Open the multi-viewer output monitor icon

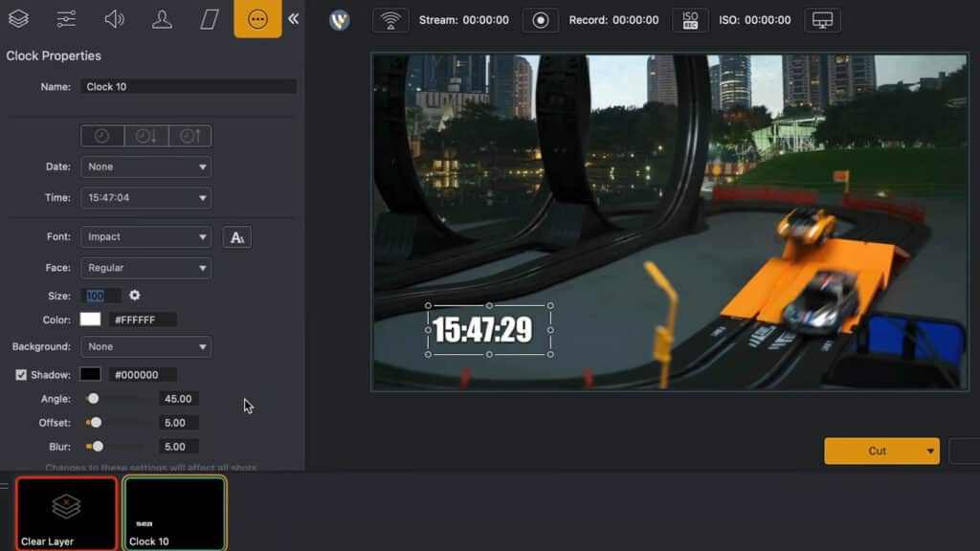click(x=822, y=20)
